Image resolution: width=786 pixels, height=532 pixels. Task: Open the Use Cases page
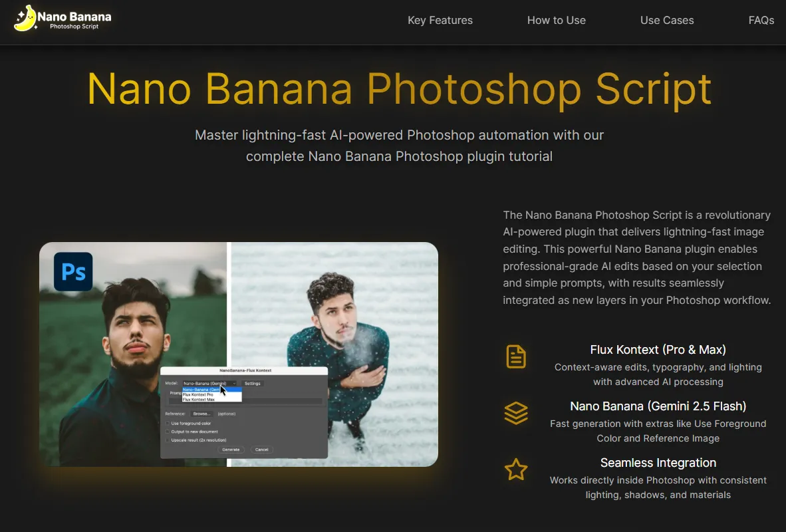666,20
